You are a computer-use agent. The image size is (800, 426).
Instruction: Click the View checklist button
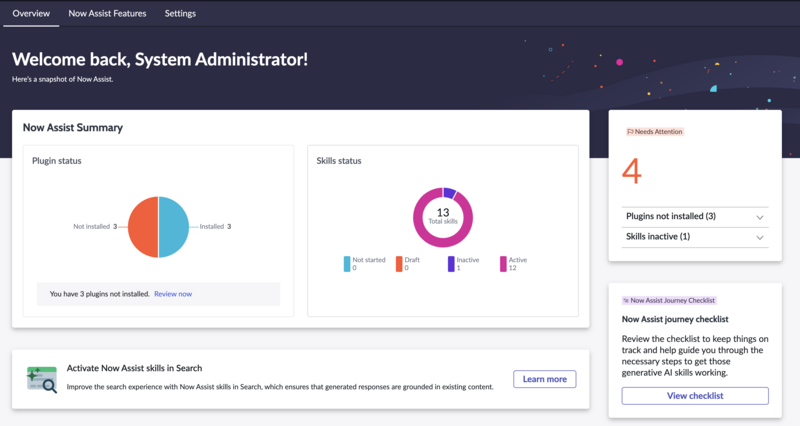coord(695,396)
